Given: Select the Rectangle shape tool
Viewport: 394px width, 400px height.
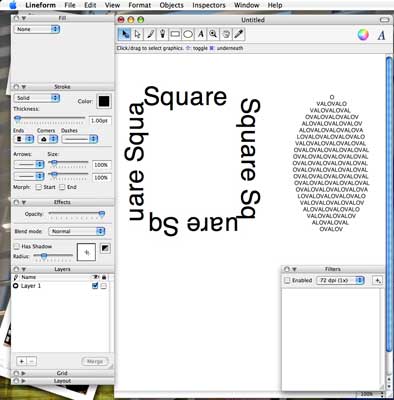Looking at the screenshot, I should [175, 34].
